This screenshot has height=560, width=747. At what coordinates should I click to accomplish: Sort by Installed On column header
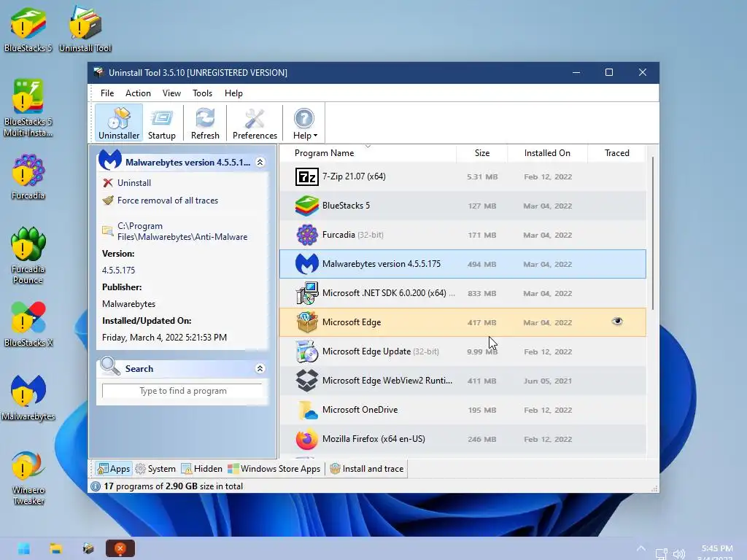(x=547, y=153)
